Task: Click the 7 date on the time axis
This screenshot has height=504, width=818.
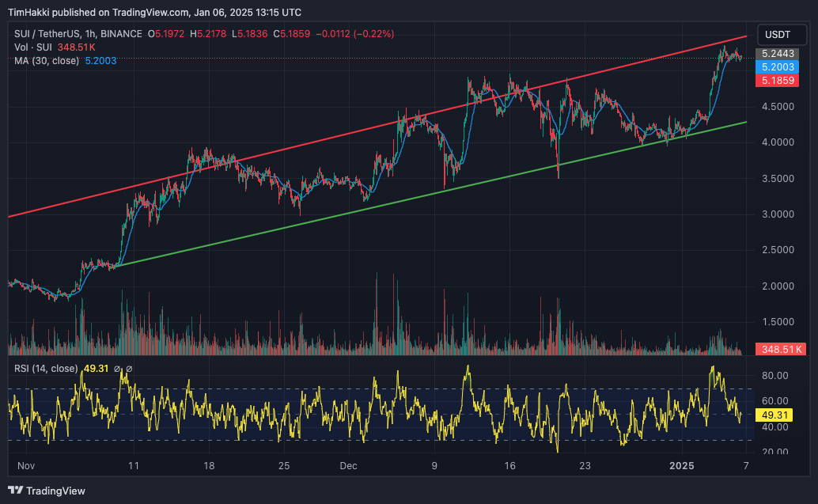Action: tap(746, 465)
